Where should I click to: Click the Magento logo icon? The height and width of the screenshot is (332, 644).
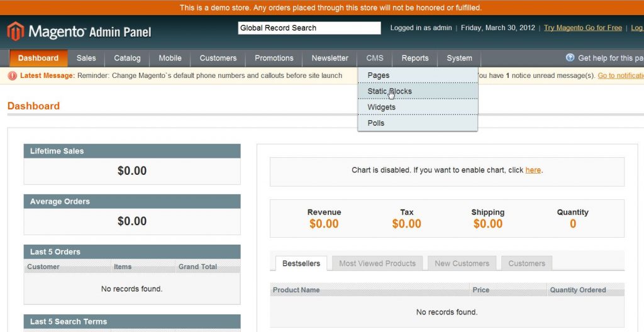(x=15, y=31)
